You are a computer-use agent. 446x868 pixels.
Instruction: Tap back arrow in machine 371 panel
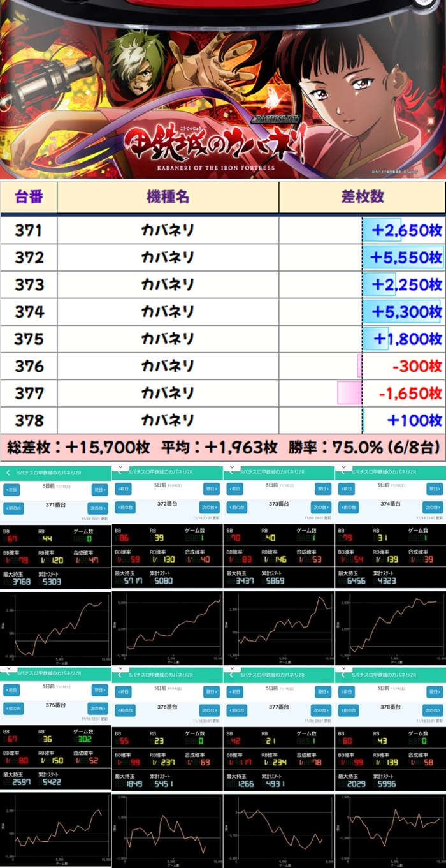(8, 473)
